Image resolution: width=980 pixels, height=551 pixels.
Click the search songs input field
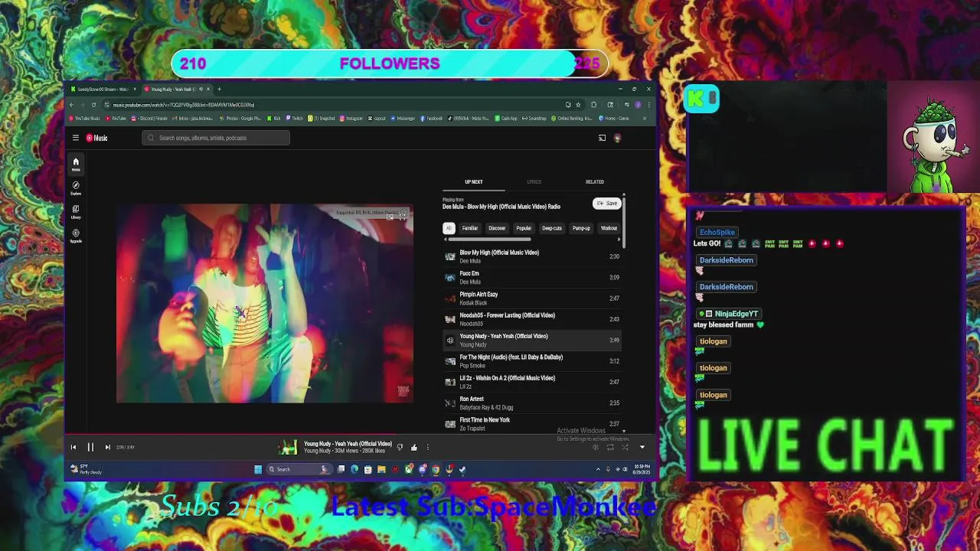coord(216,138)
